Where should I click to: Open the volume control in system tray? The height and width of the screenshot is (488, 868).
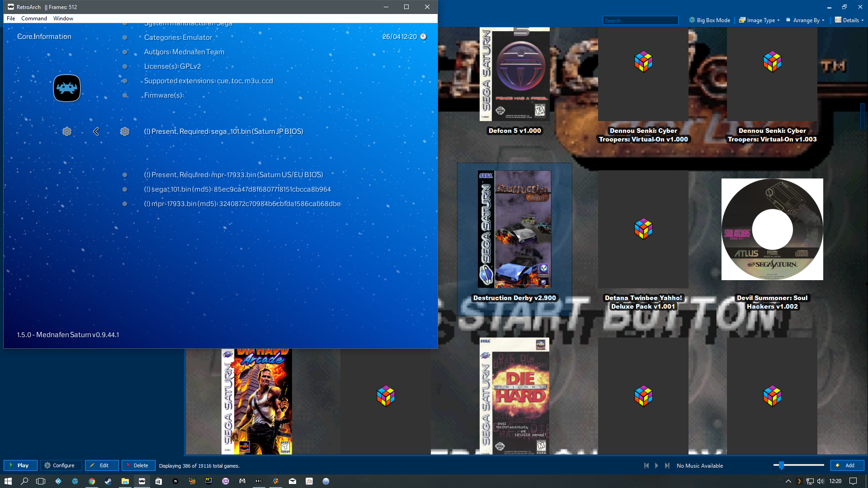[821, 481]
